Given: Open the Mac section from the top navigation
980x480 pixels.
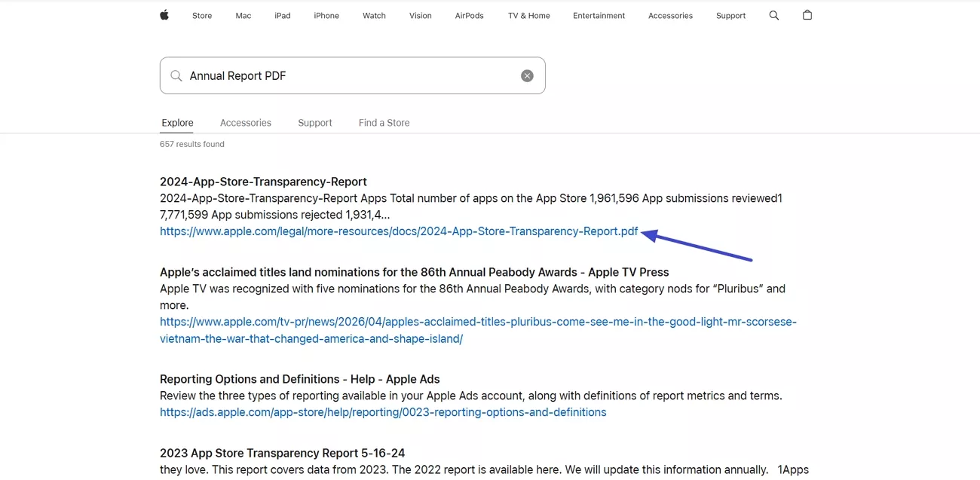Looking at the screenshot, I should (x=243, y=15).
